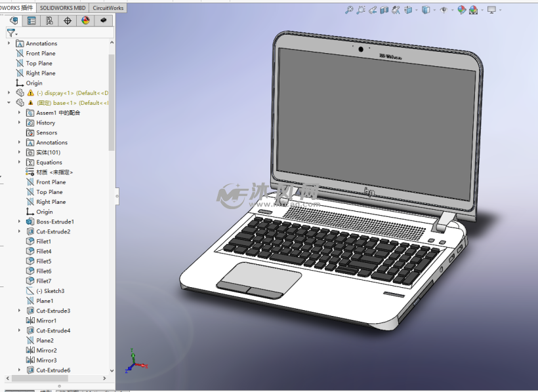Open the DisplayManager color ball tab

[x=85, y=21]
